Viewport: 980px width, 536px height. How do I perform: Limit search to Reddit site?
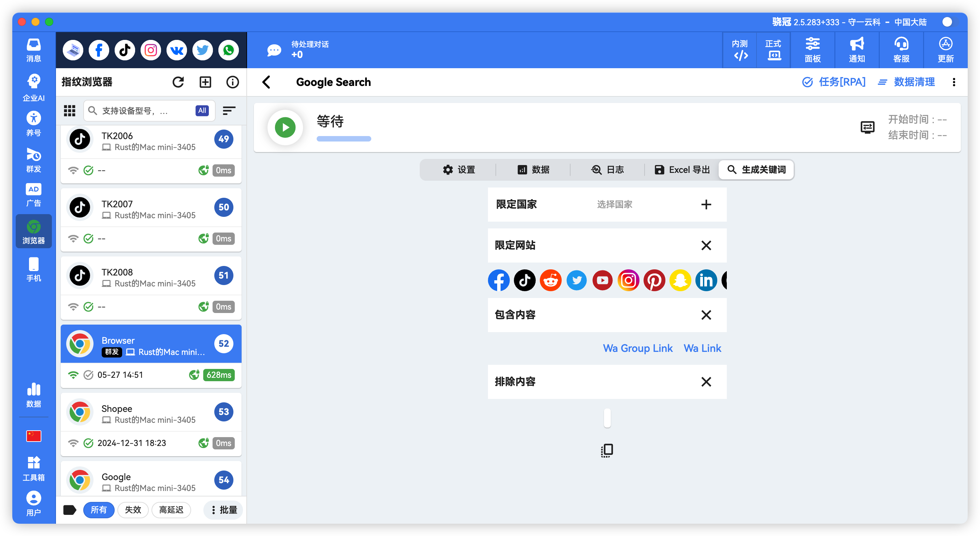550,281
